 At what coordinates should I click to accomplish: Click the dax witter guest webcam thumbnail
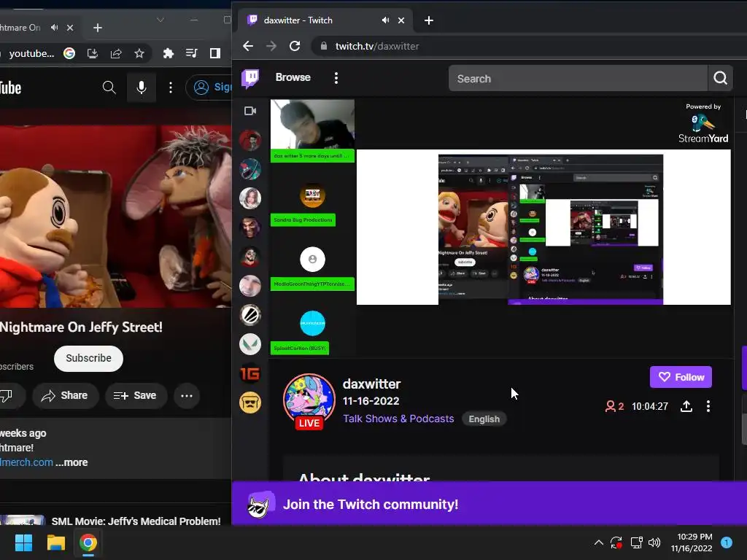click(x=312, y=124)
